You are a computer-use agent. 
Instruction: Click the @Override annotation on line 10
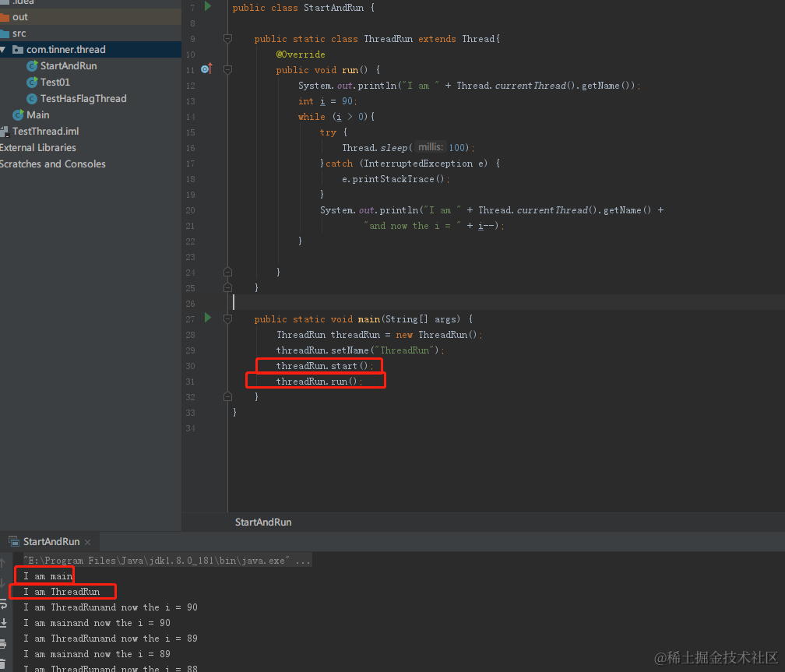301,55
